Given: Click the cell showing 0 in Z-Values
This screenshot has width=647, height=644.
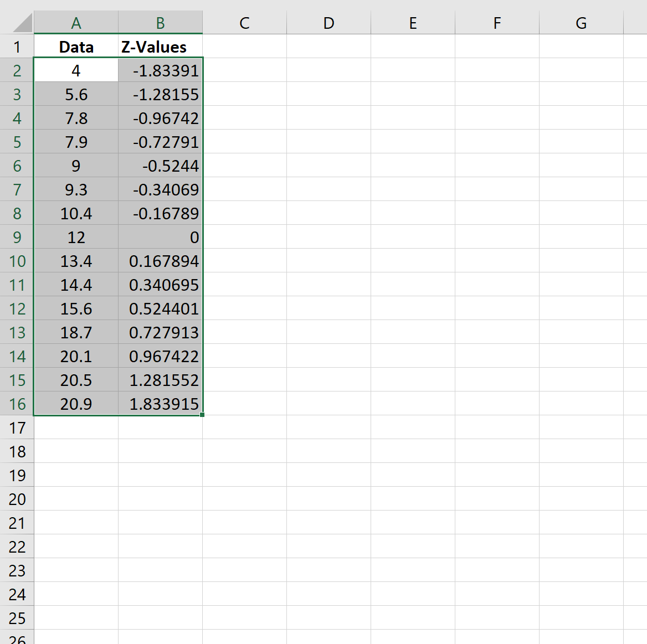Looking at the screenshot, I should (160, 237).
